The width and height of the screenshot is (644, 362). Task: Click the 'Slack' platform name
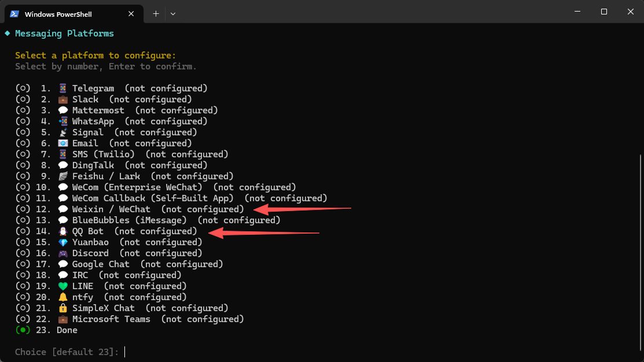click(86, 99)
